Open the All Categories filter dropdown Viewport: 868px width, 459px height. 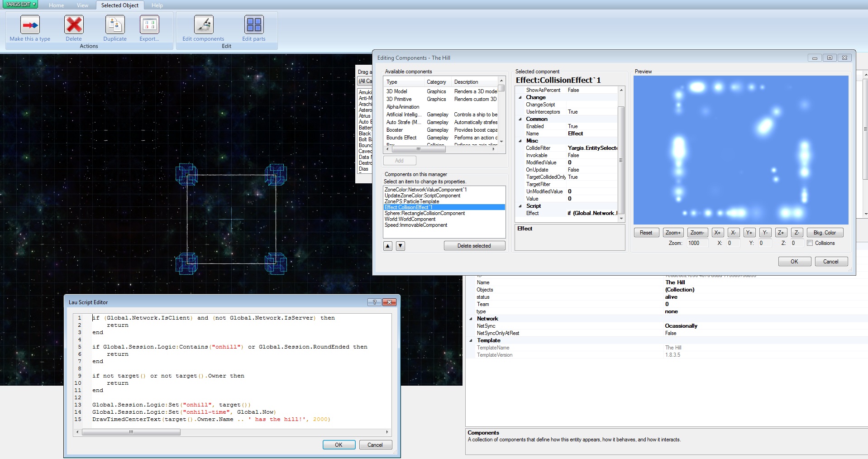tap(365, 81)
